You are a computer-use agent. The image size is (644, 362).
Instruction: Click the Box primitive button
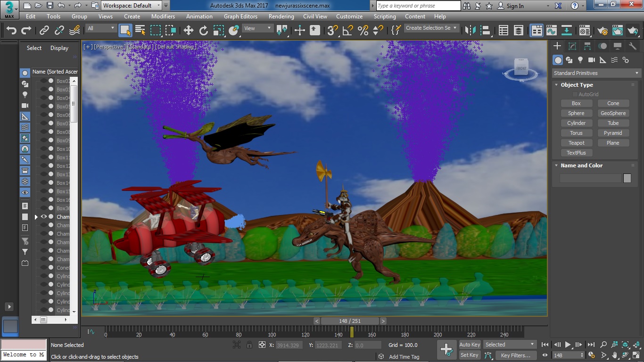tap(576, 103)
